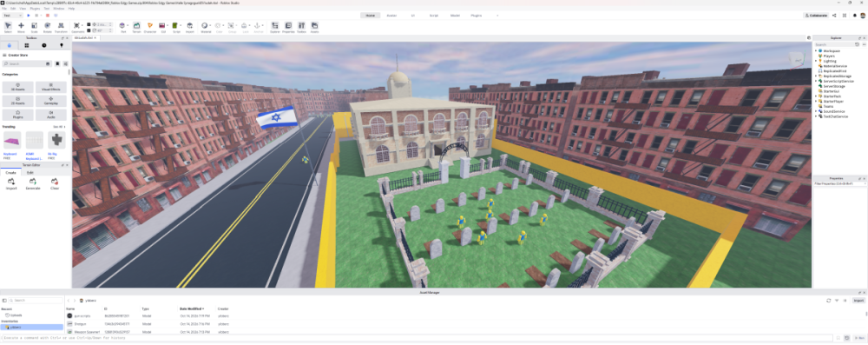
Task: Open the 3D Assets category
Action: click(18, 87)
